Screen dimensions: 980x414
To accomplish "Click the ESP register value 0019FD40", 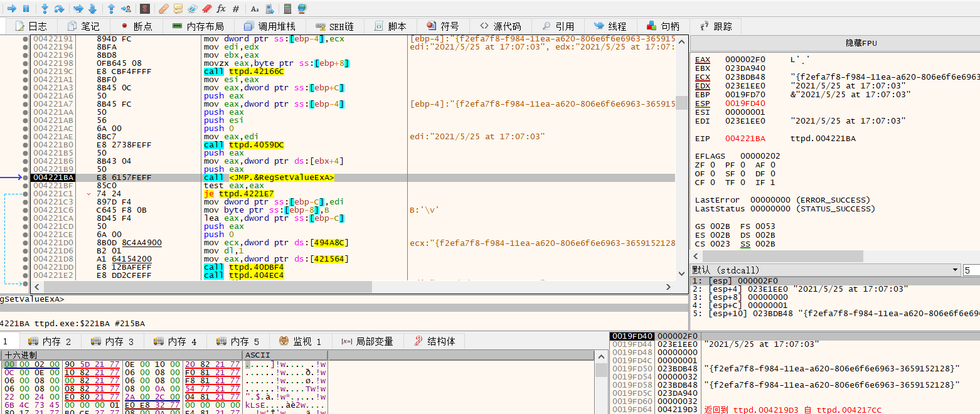I will 745,103.
